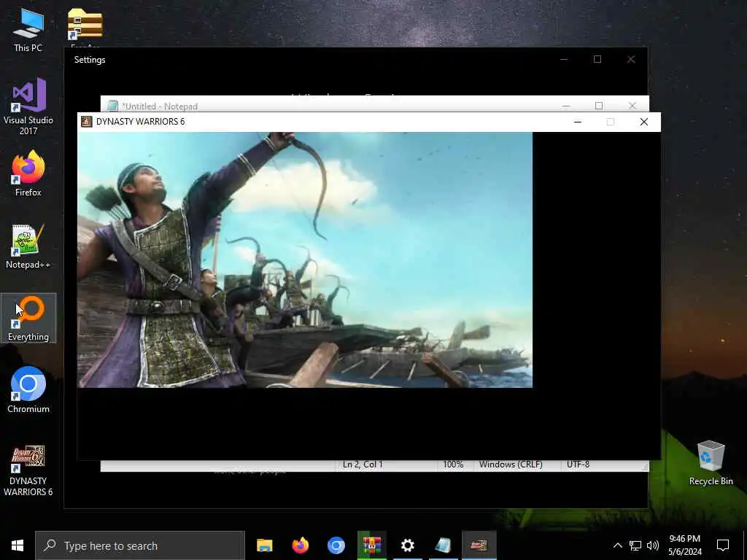Select the Everything search desktop icon

point(28,318)
